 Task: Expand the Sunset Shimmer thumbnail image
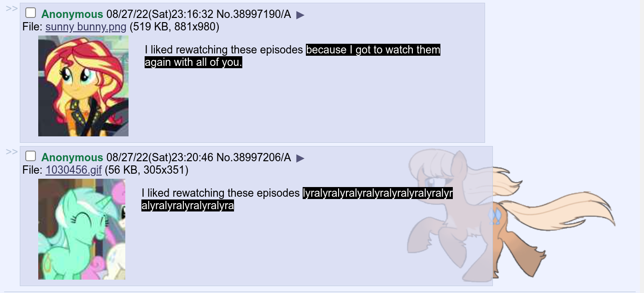tap(83, 86)
